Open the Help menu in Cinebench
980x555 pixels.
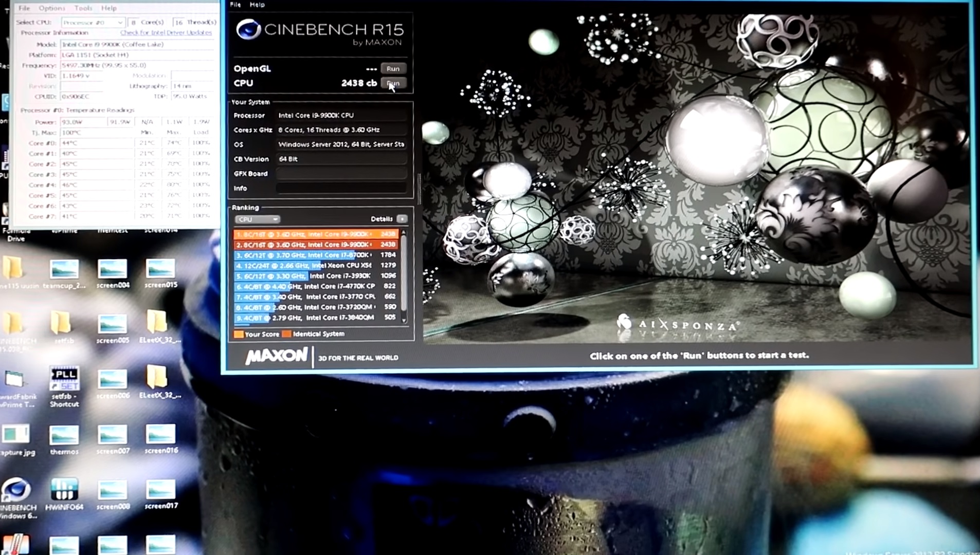pos(257,5)
